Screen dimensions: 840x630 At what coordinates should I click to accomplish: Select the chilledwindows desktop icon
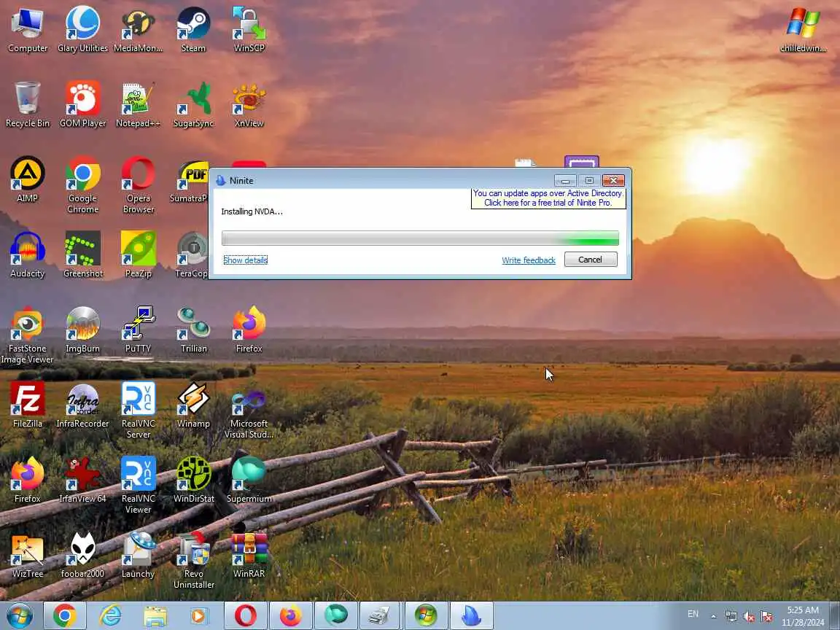803,29
